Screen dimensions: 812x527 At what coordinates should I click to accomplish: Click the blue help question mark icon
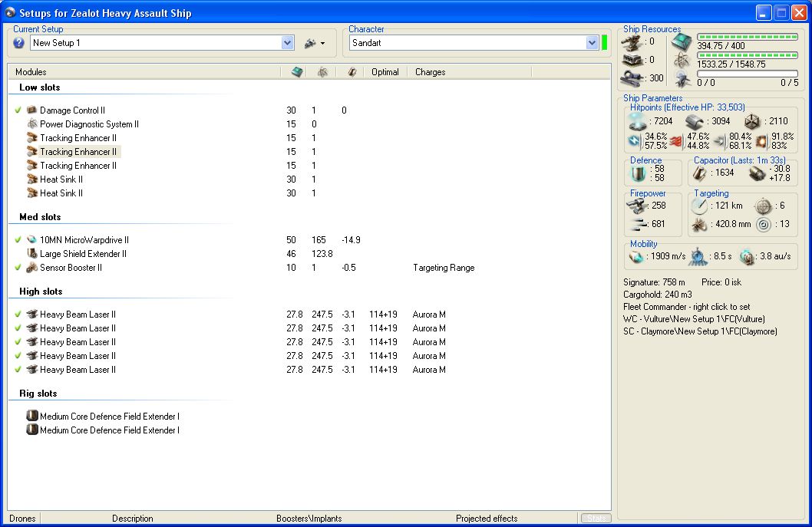click(x=18, y=43)
